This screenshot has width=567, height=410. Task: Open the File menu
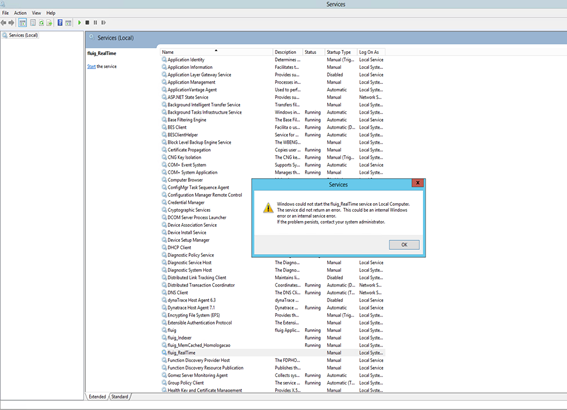click(5, 13)
